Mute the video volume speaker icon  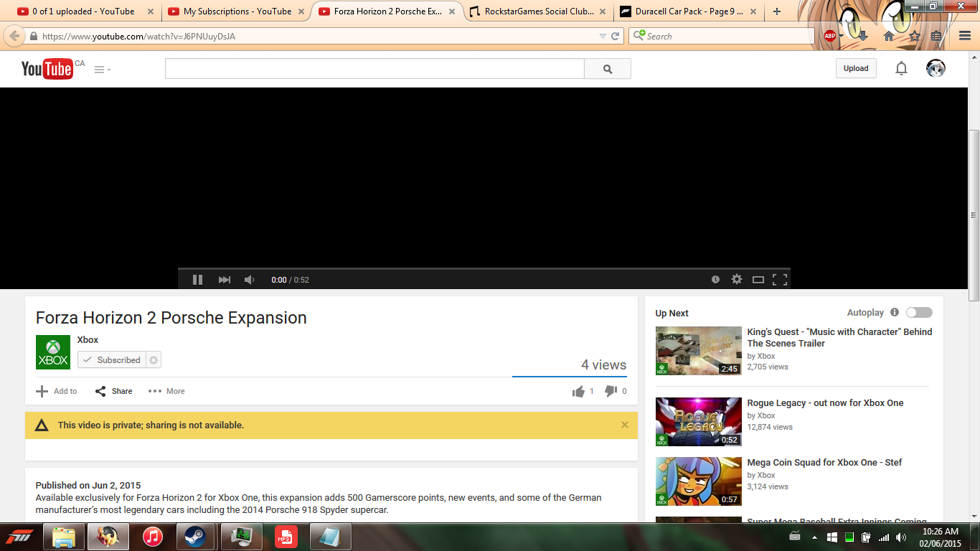click(249, 280)
